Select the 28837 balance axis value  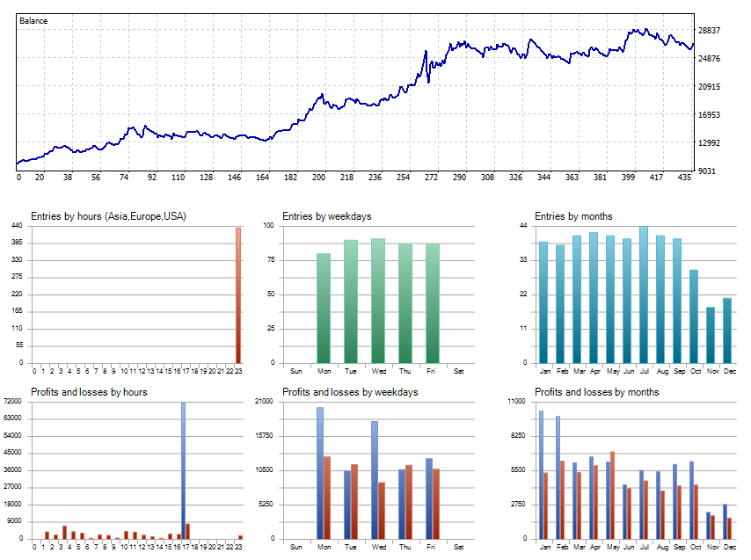click(709, 30)
